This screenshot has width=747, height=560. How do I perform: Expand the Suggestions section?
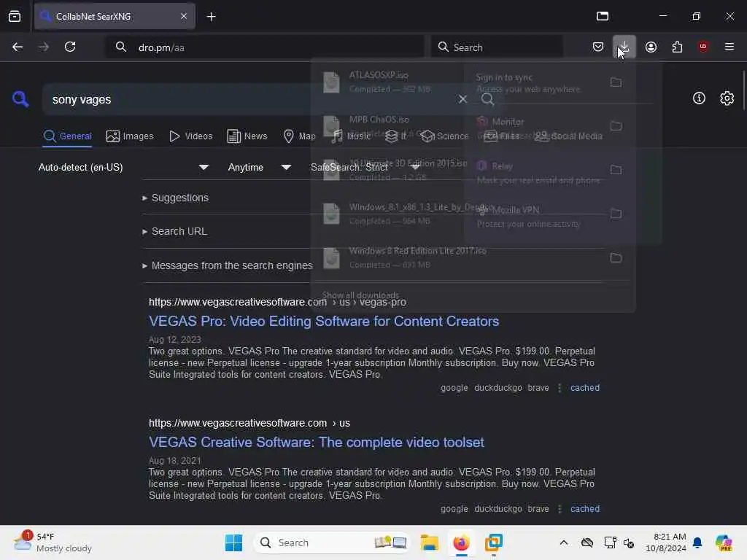coord(175,198)
